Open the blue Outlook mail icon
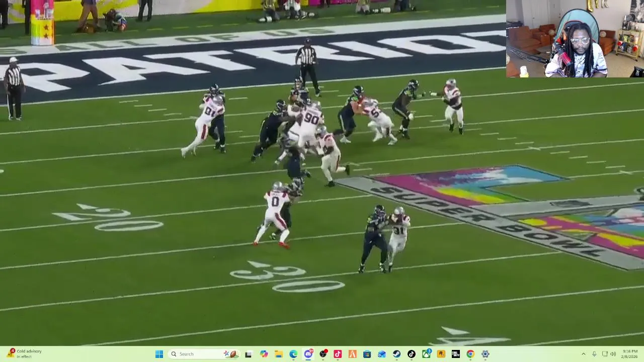 [382, 354]
